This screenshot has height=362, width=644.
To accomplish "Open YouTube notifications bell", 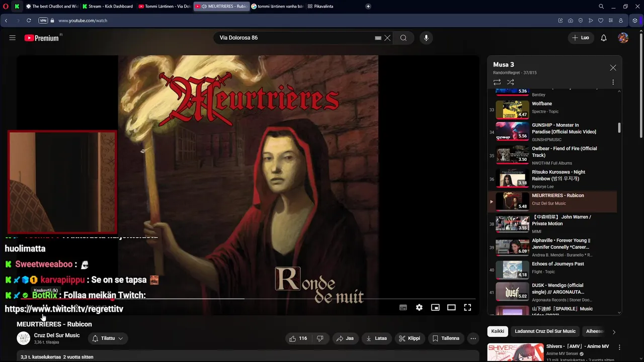I will [x=604, y=38].
